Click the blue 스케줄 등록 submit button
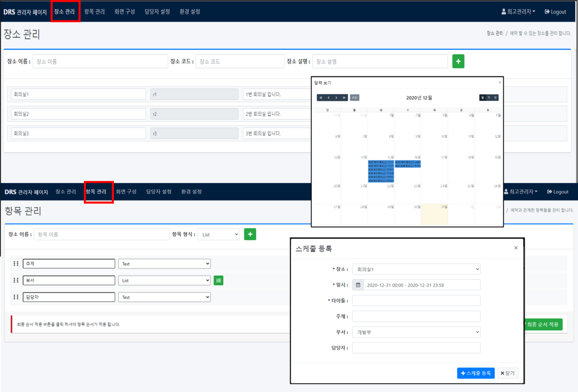Image resolution: width=578 pixels, height=392 pixels. [x=476, y=373]
